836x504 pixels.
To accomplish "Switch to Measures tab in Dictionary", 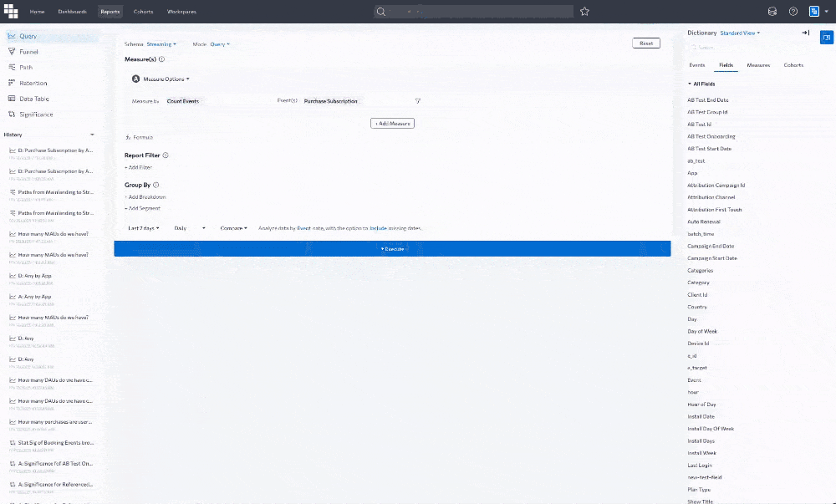I will click(x=758, y=65).
